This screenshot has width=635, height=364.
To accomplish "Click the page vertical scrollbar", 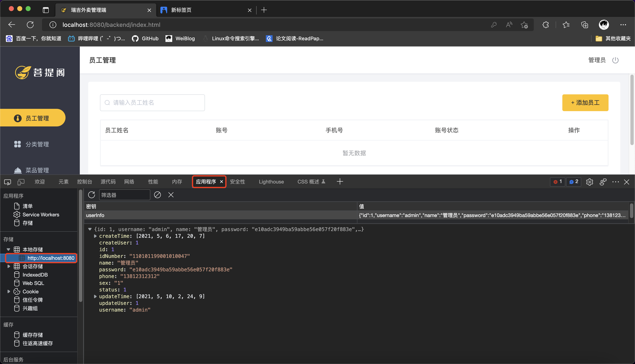I will [632, 110].
